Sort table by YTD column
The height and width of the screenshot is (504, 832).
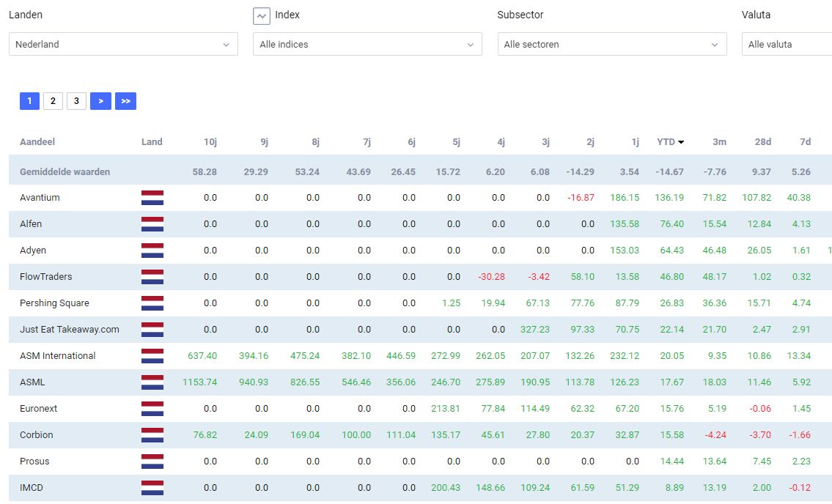670,141
